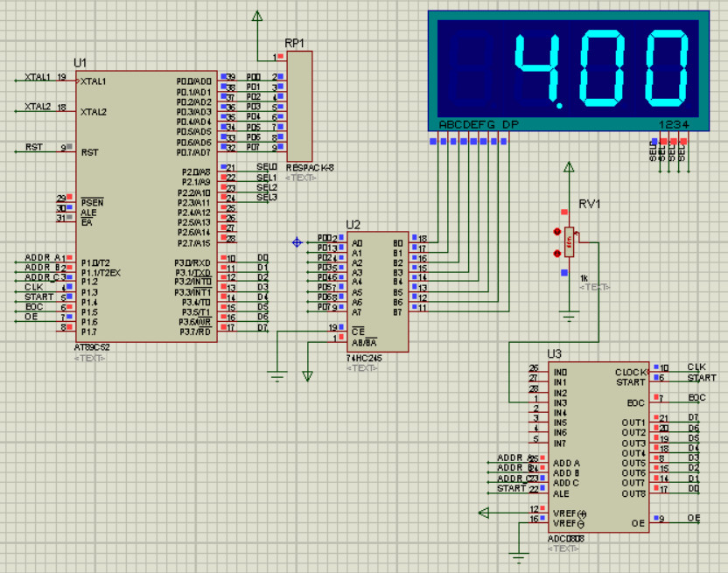Click the ground symbol below RV1

[x=569, y=316]
